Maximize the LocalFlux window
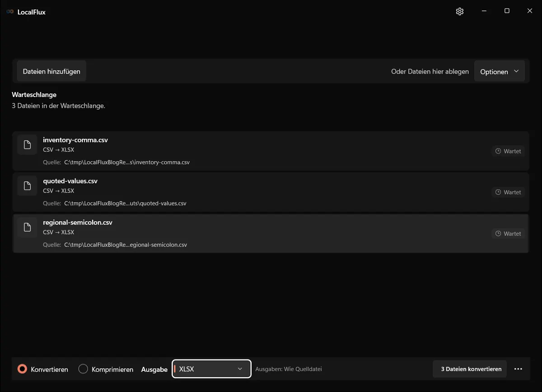 (507, 11)
